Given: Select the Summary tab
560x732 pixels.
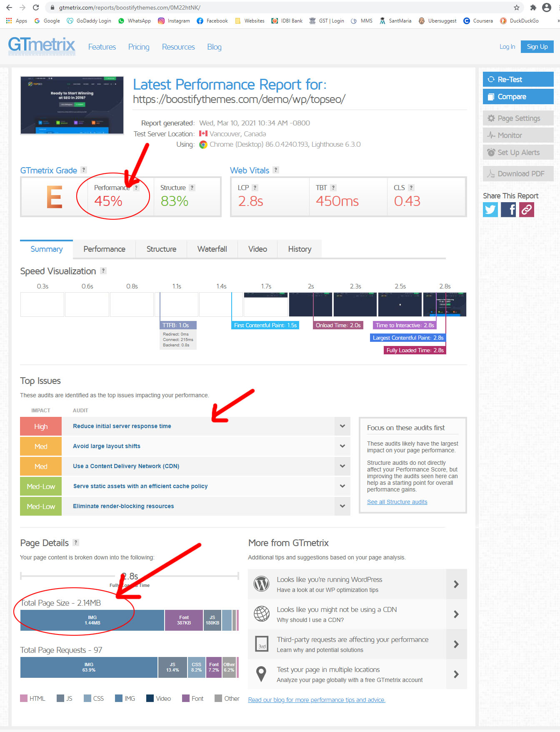Looking at the screenshot, I should click(x=47, y=249).
